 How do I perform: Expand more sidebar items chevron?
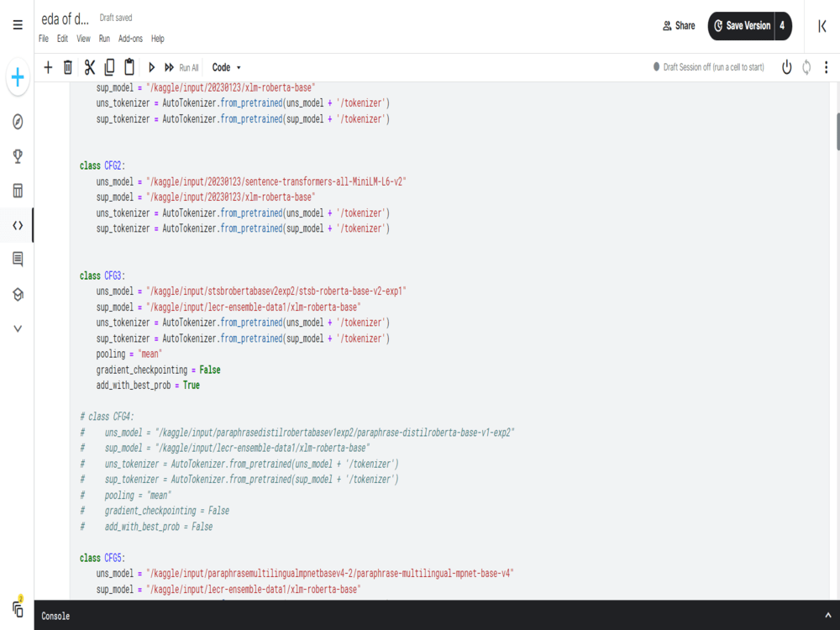[18, 328]
